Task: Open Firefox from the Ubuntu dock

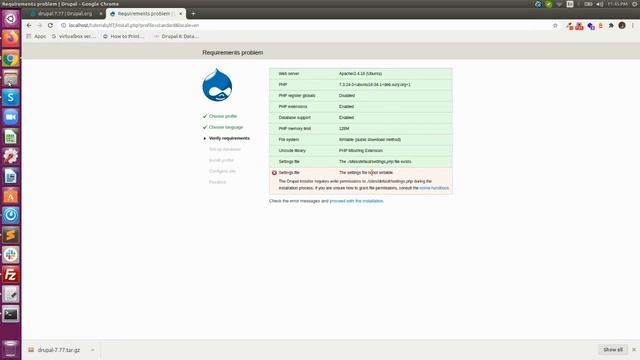Action: click(x=11, y=38)
